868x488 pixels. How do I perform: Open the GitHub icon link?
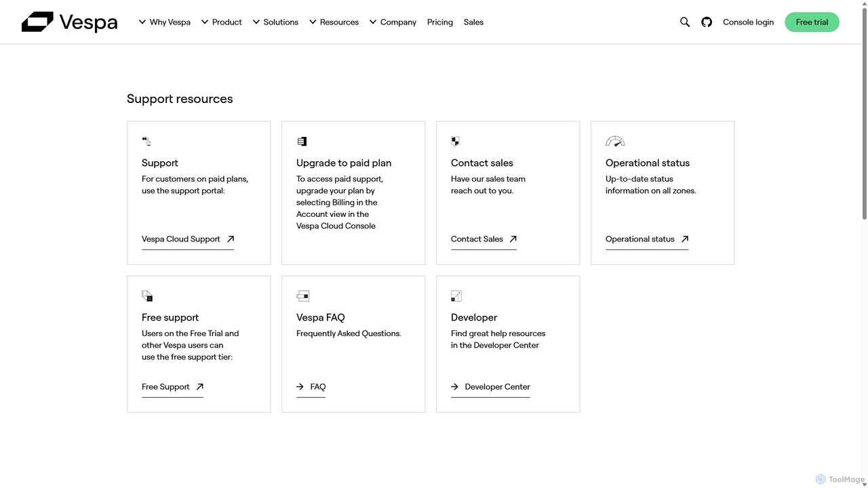click(x=707, y=22)
